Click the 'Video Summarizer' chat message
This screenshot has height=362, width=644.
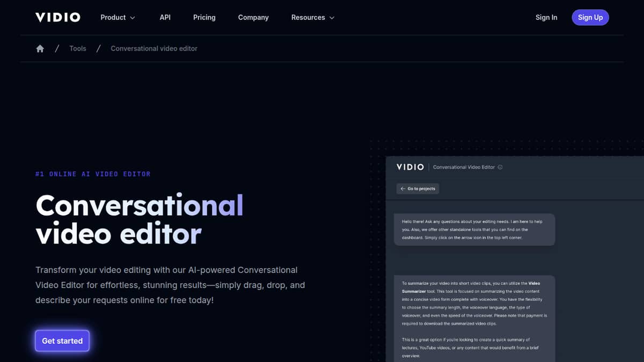tap(474, 318)
